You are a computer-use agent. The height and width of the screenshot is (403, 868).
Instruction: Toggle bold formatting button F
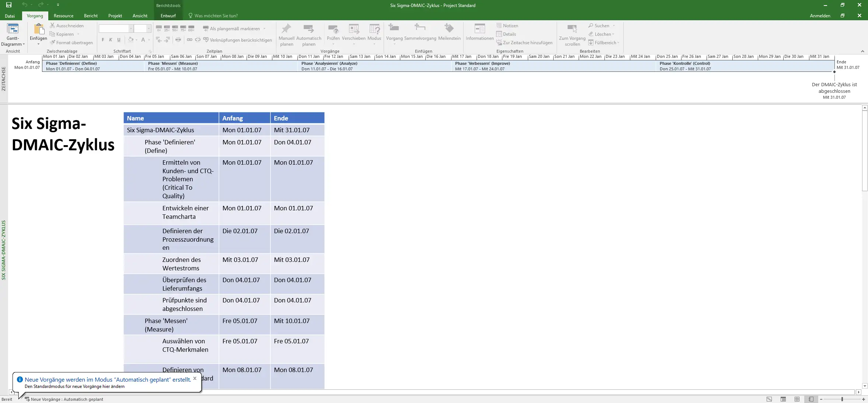[x=103, y=40]
